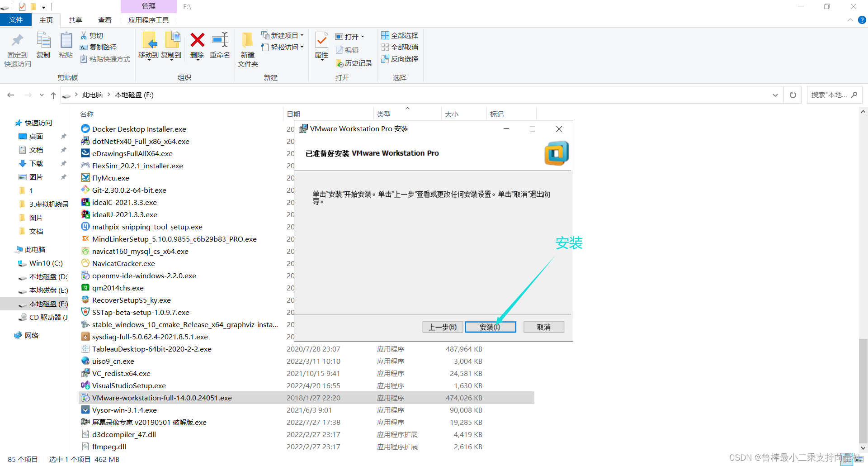The image size is (868, 466).
Task: Click the 重命名 icon
Action: (220, 40)
